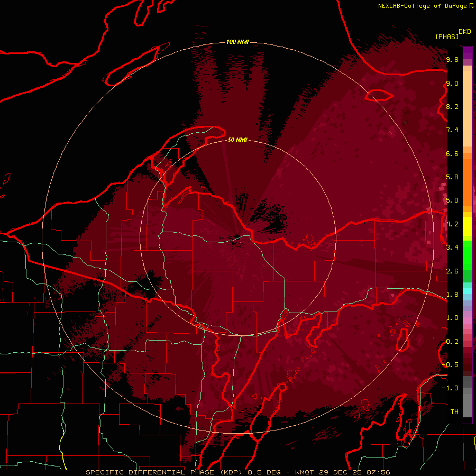Click the 6.6 scale value
The height and width of the screenshot is (476, 476).
452,153
